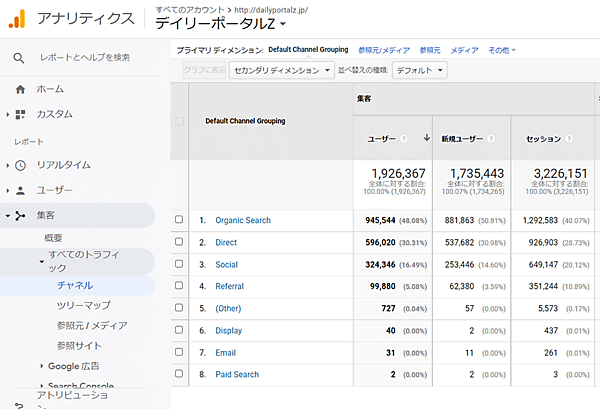The height and width of the screenshot is (409, 600).
Task: Click the Google Analytics logo icon
Action: pyautogui.click(x=17, y=18)
